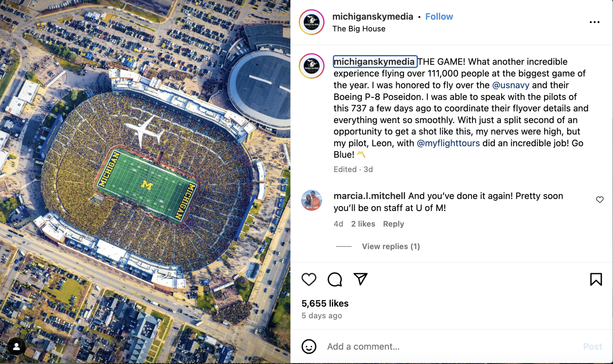Show tagged people icon on photo
Screen dimensions: 613x364
pyautogui.click(x=16, y=346)
